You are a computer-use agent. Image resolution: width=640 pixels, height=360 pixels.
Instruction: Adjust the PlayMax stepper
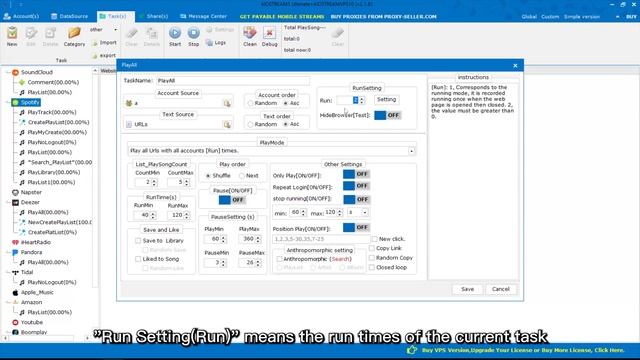click(x=258, y=239)
